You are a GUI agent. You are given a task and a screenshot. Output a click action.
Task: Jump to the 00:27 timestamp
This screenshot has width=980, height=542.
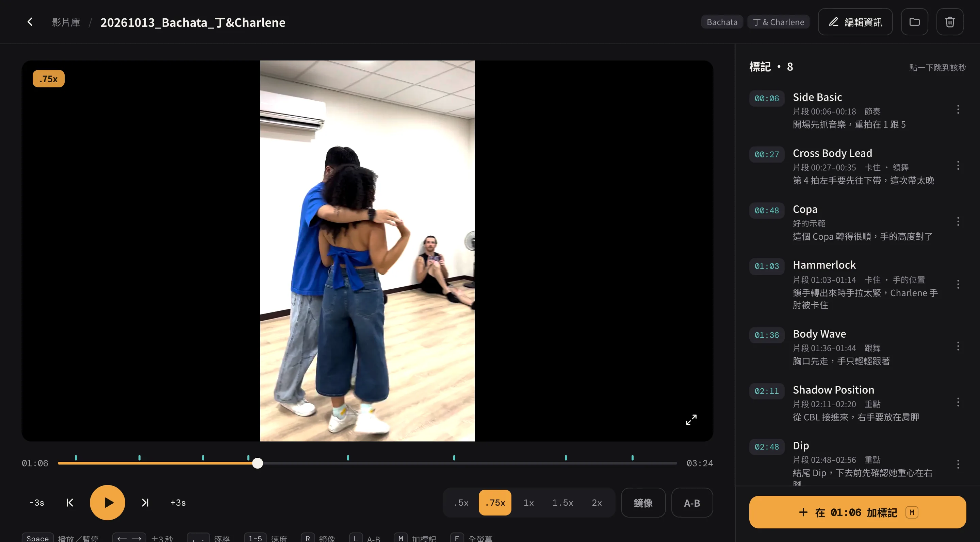click(767, 154)
